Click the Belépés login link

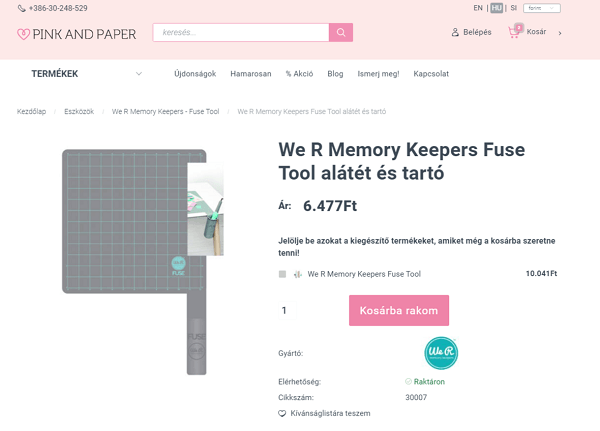(x=477, y=32)
